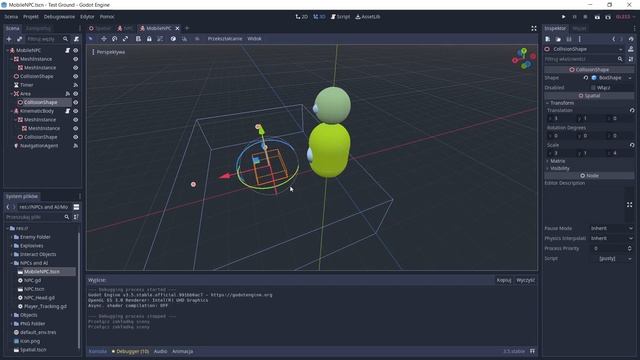Screen dimensions: 640x360
Task: Select the Rotate mode tool
Action: [x=114, y=39]
